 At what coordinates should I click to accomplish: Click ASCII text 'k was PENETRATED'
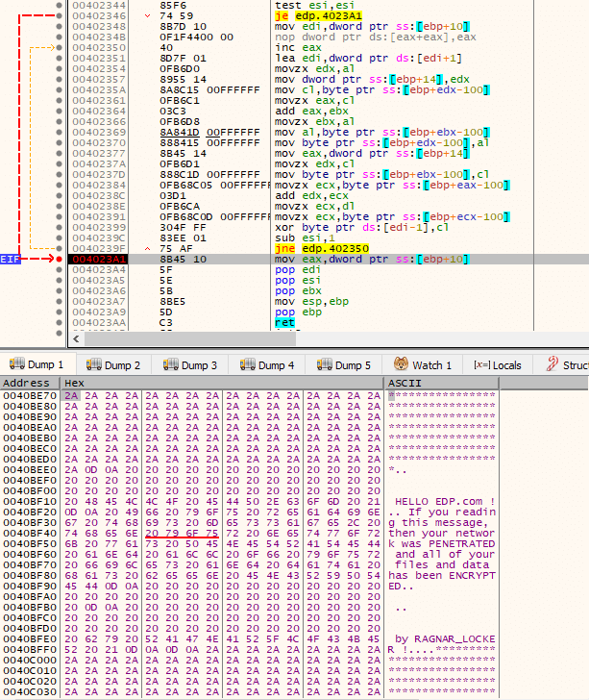(442, 544)
